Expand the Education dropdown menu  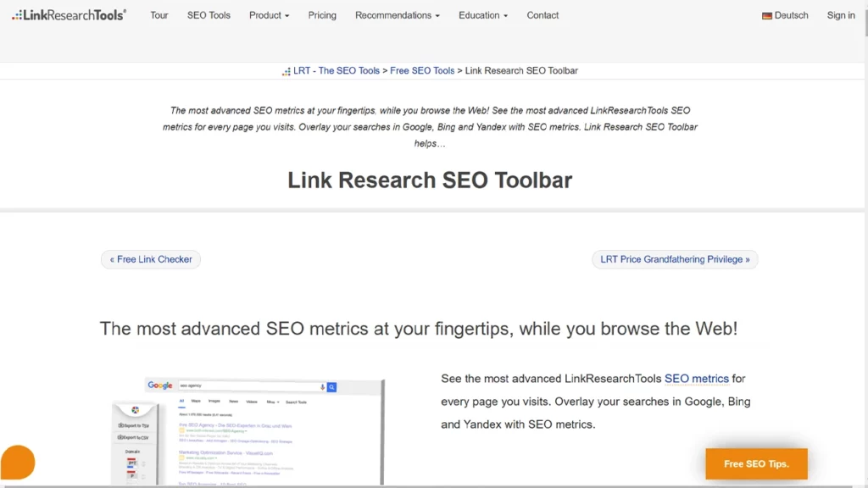tap(483, 15)
